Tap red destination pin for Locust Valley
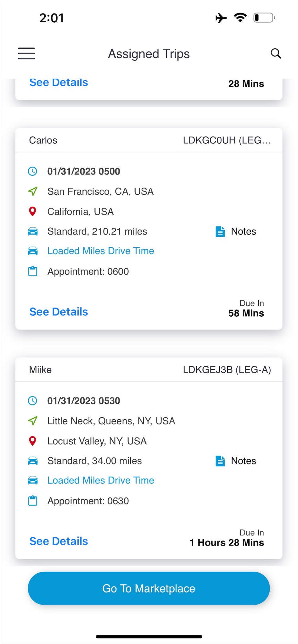This screenshot has width=298, height=644. pyautogui.click(x=33, y=441)
